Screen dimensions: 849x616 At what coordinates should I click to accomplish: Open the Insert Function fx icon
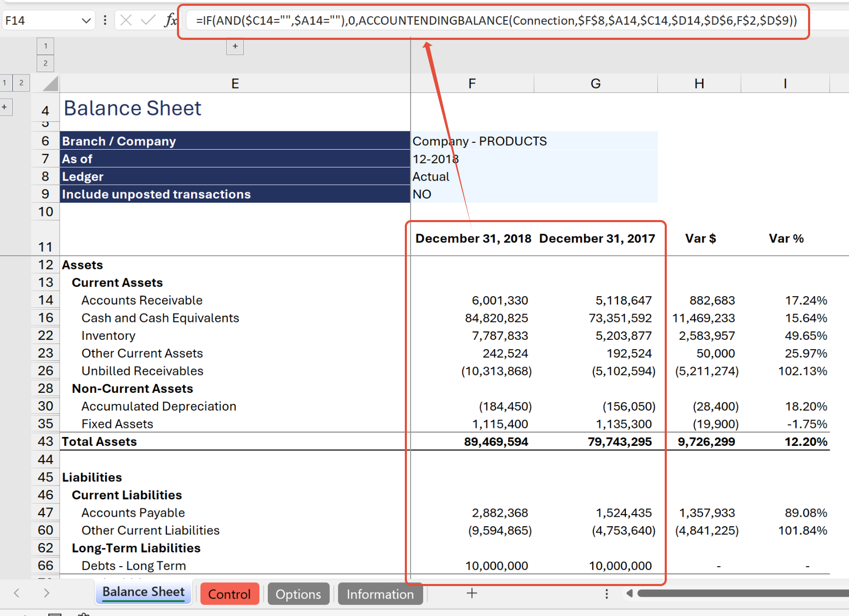click(x=170, y=20)
